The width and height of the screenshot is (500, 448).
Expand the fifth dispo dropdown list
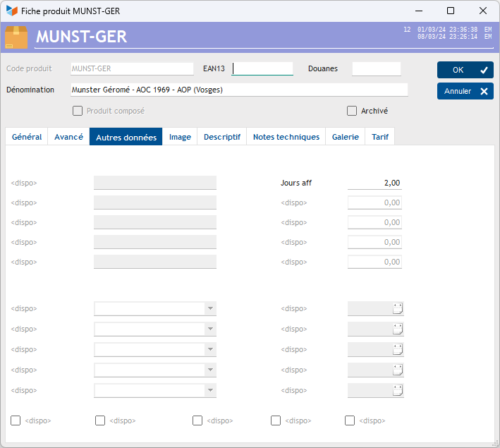[x=209, y=390]
